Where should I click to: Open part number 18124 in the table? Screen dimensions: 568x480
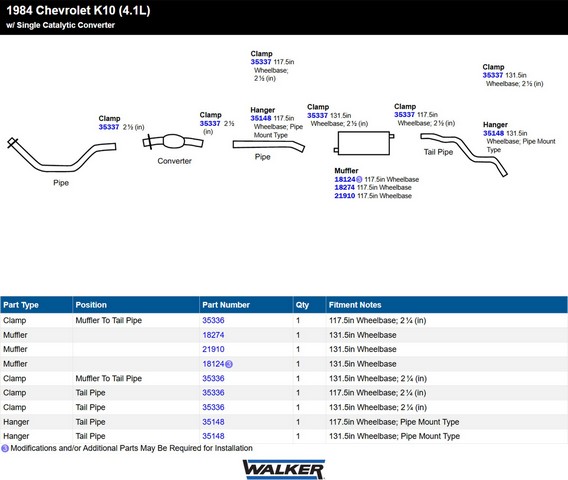click(x=213, y=364)
